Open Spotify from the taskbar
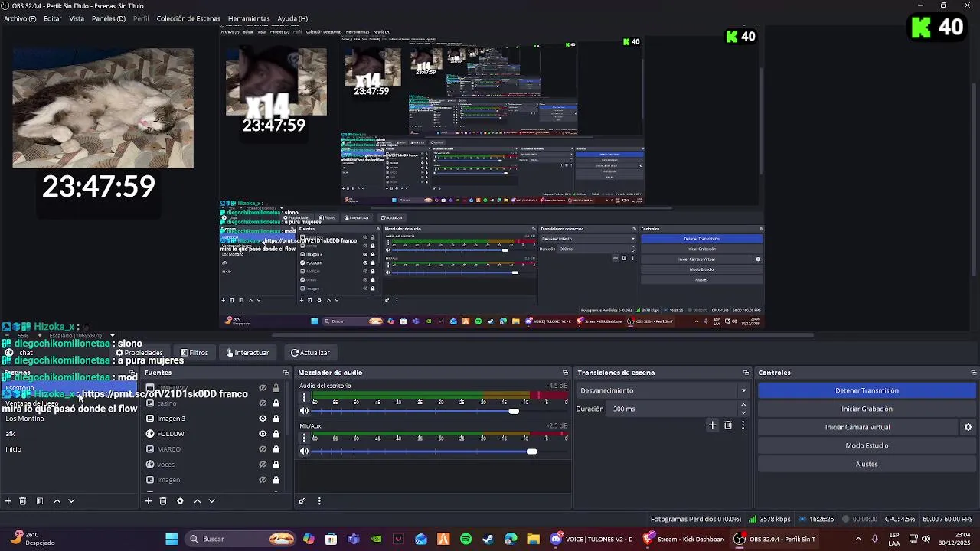This screenshot has width=980, height=551. pos(465,539)
